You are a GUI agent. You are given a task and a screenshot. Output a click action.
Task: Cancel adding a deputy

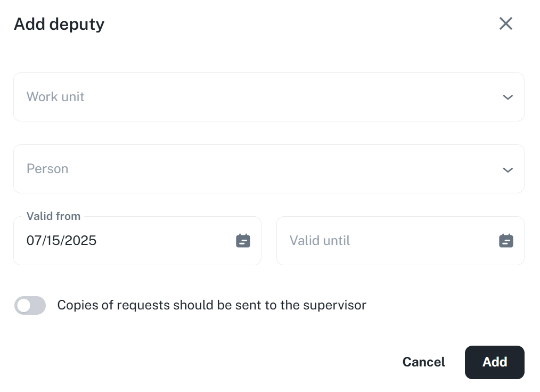[x=423, y=362]
